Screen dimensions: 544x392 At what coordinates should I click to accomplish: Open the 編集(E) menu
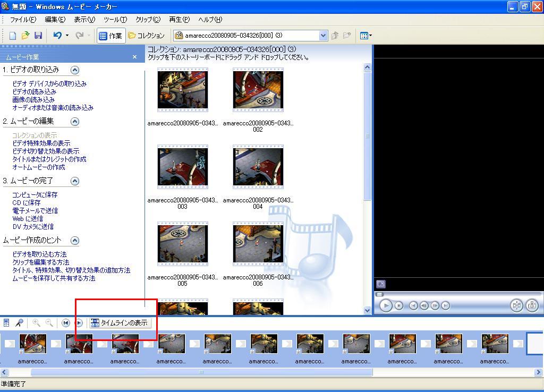[x=55, y=20]
